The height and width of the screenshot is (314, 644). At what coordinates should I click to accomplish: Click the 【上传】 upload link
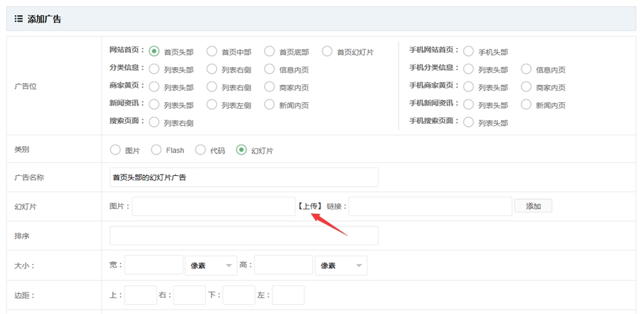pos(310,206)
